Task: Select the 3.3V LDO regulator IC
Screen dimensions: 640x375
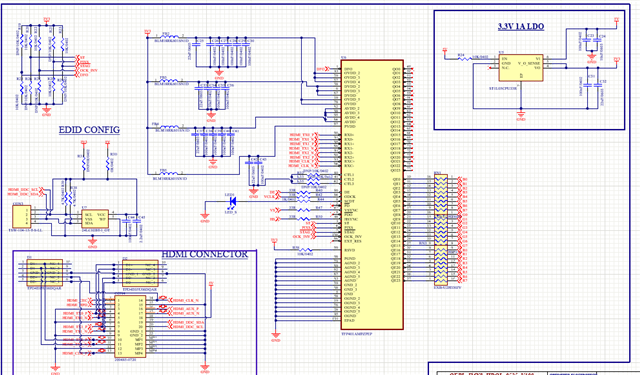Action: (521, 68)
